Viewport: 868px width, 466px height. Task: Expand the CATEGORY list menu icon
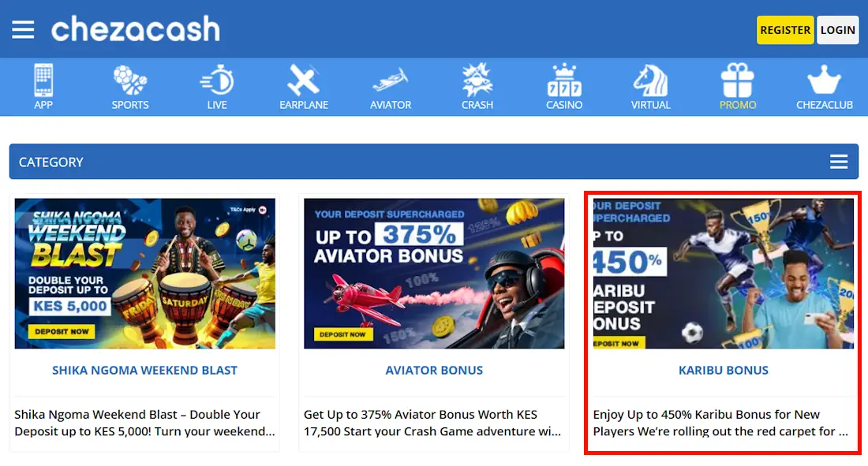pyautogui.click(x=839, y=162)
